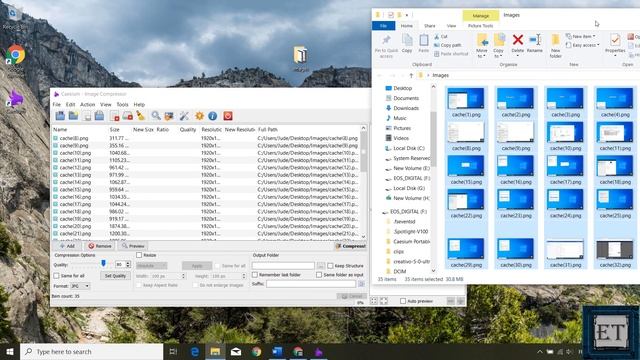Image resolution: width=640 pixels, height=360 pixels.
Task: Tick the Keep Structure checkbox
Action: pyautogui.click(x=330, y=266)
